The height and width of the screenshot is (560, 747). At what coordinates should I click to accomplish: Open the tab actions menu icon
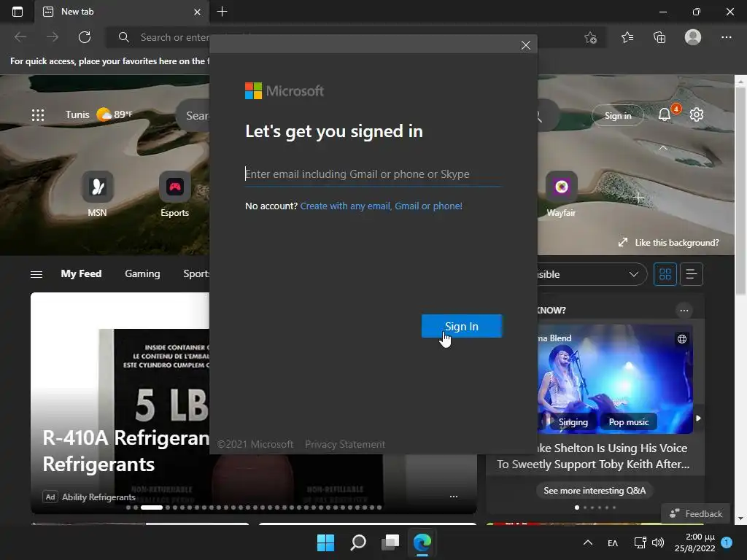(x=18, y=12)
